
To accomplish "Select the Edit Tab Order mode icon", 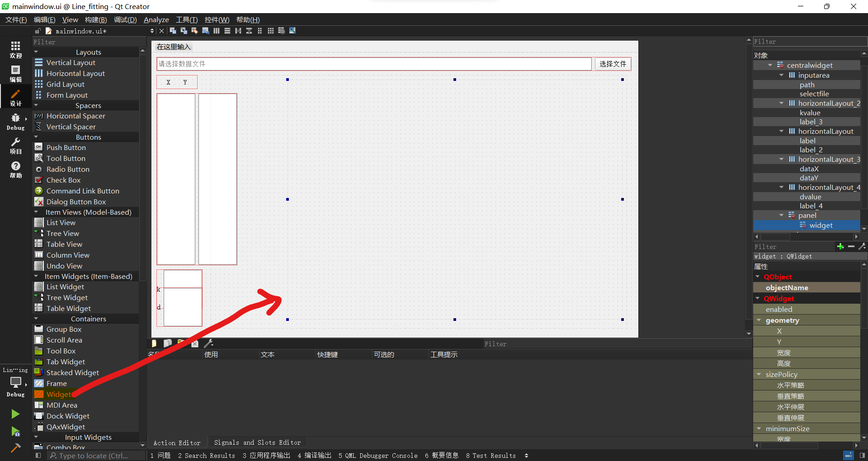I will click(205, 31).
